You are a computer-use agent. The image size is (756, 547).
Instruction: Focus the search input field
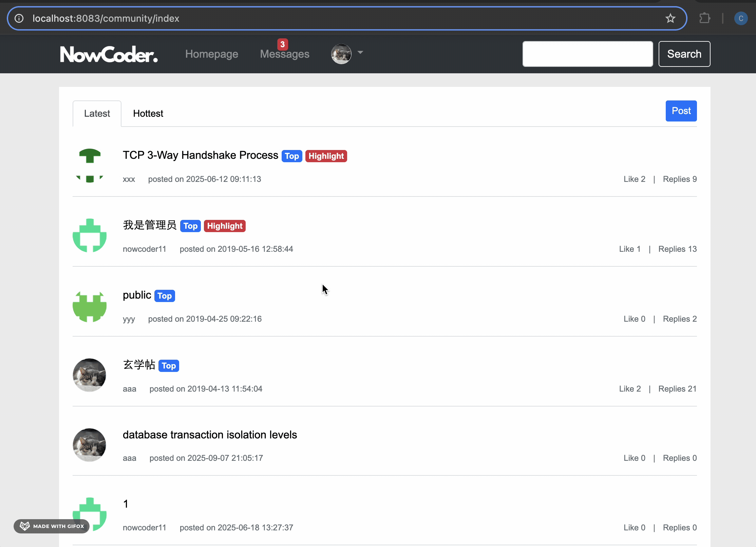(587, 54)
